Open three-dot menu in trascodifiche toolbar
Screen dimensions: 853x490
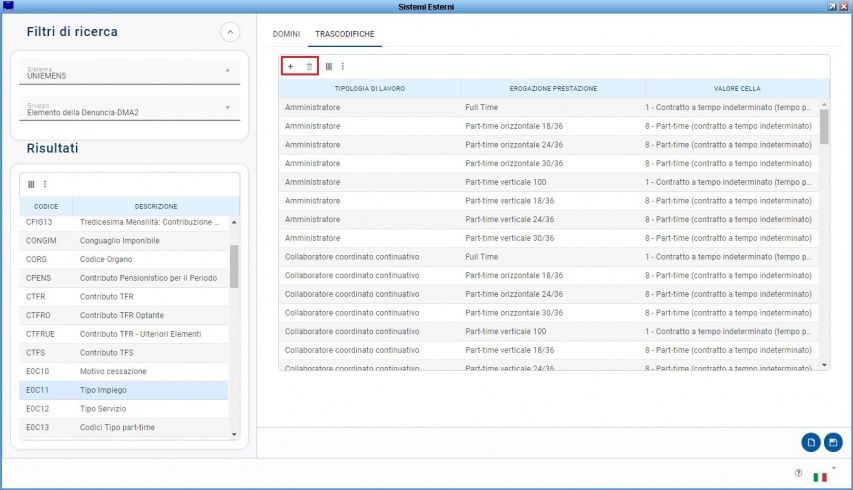[342, 66]
